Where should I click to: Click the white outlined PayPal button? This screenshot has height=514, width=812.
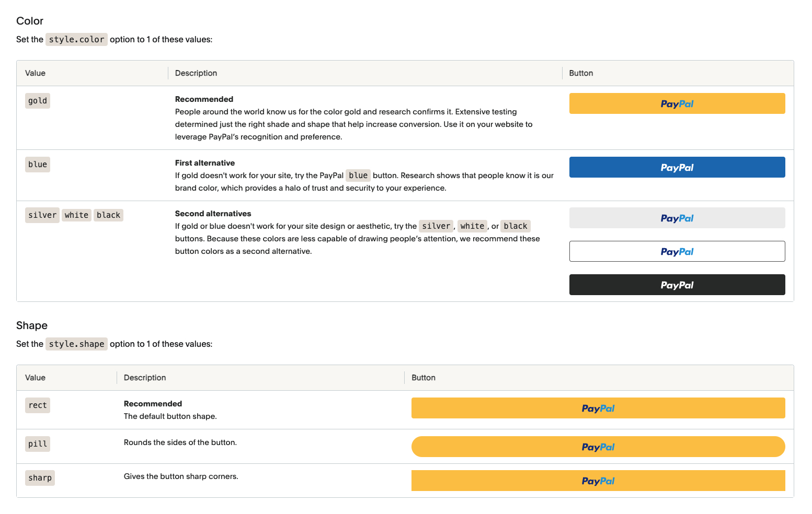pyautogui.click(x=677, y=251)
